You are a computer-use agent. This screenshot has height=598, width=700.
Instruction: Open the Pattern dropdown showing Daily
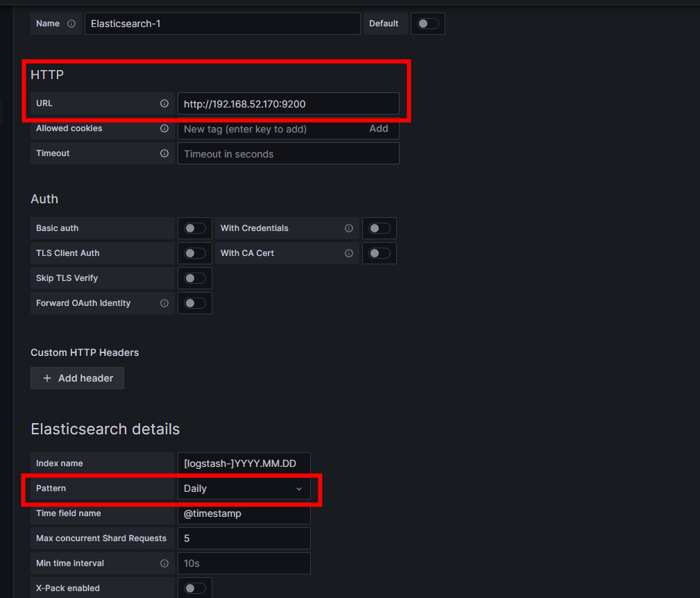[x=244, y=488]
